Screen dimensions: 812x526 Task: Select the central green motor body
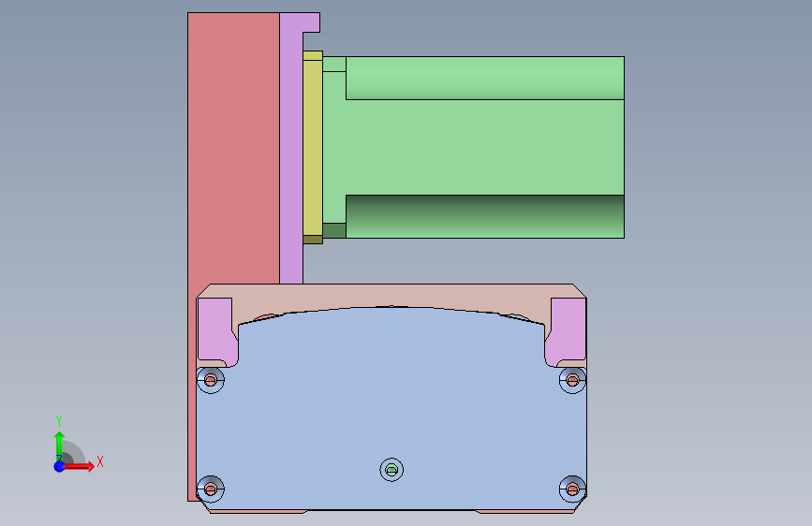474,148
